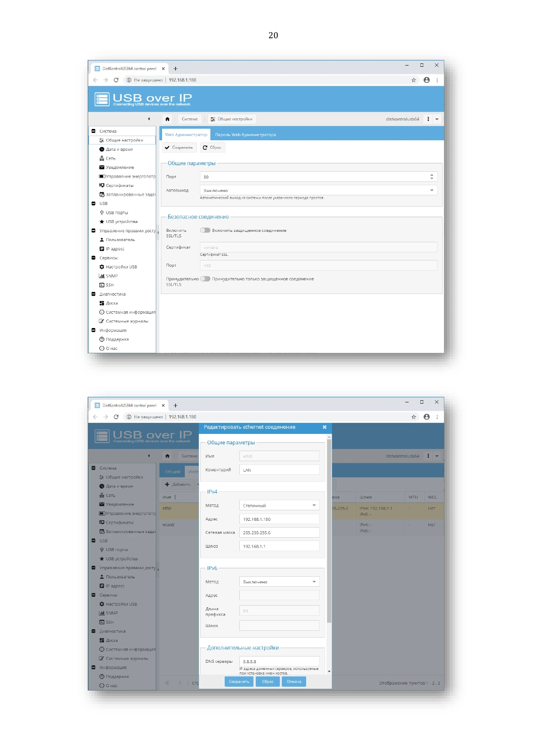Toggle Принудительно только защищенное соединение switch
This screenshot has width=535, height=756.
coord(205,279)
